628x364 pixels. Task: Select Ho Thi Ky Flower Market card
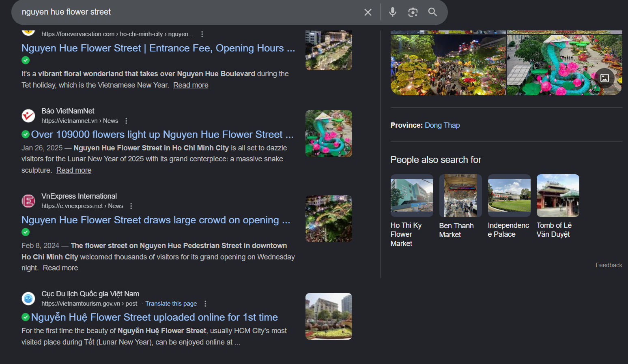[x=412, y=211]
